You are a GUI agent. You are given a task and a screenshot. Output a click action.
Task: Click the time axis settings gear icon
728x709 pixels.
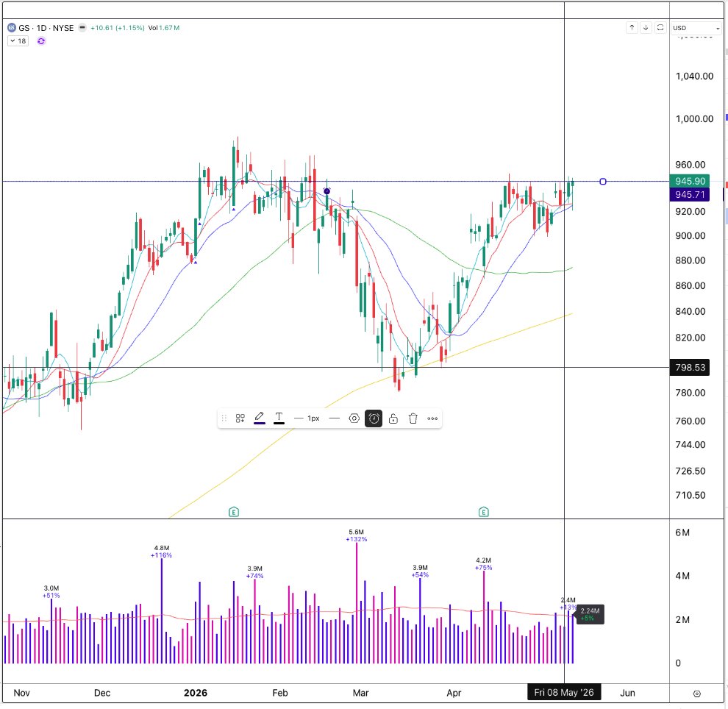pos(697,694)
